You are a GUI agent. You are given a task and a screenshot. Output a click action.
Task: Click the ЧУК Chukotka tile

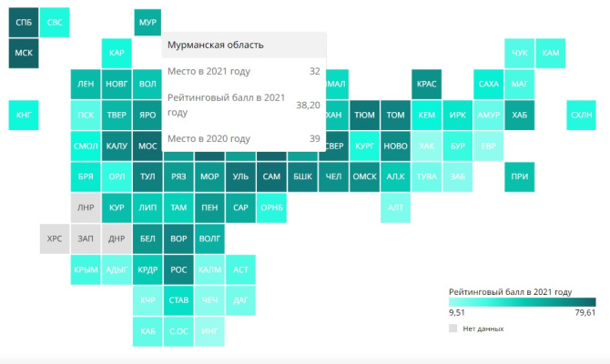(519, 53)
